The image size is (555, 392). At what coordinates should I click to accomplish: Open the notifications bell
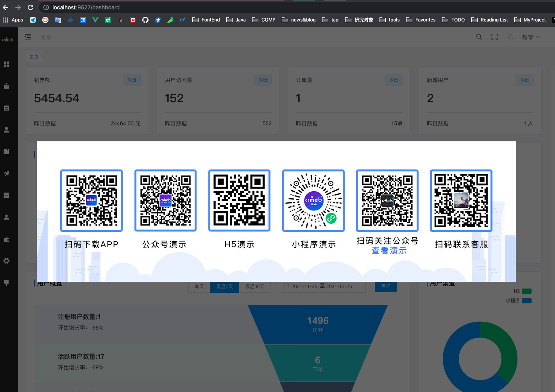coord(510,37)
